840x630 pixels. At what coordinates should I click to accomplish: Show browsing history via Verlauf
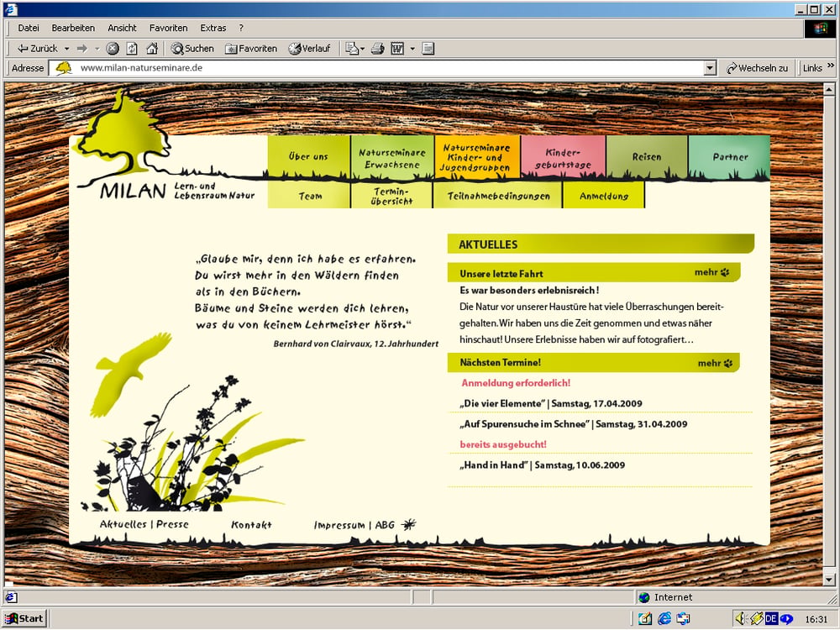(309, 49)
